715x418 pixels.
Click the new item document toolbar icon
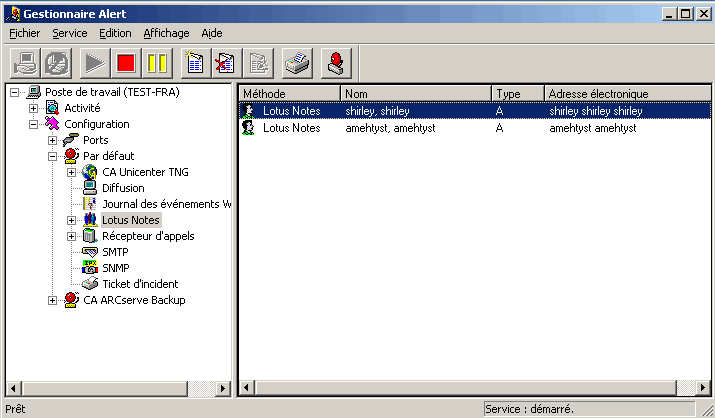(x=195, y=63)
